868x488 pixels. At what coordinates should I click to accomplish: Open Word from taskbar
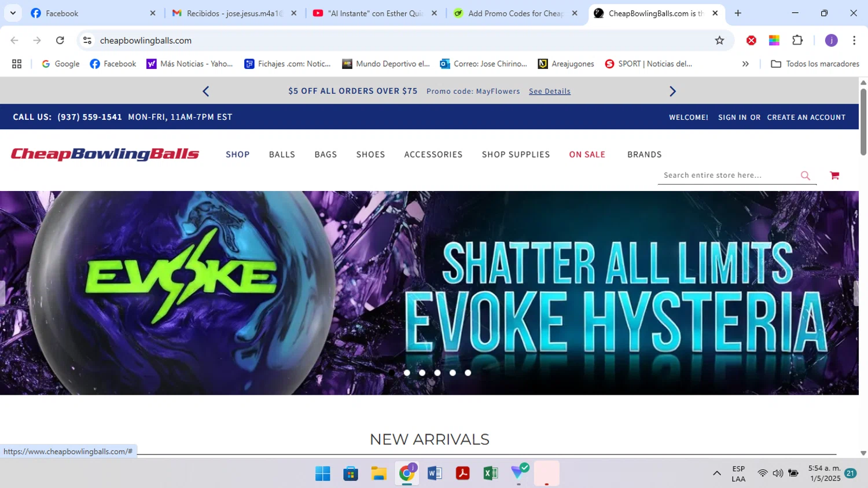point(435,474)
